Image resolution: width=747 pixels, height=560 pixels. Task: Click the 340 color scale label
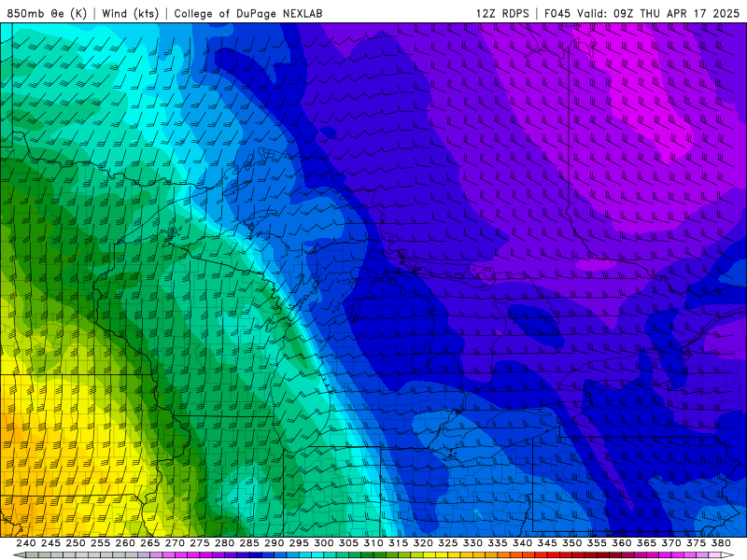tap(522, 543)
